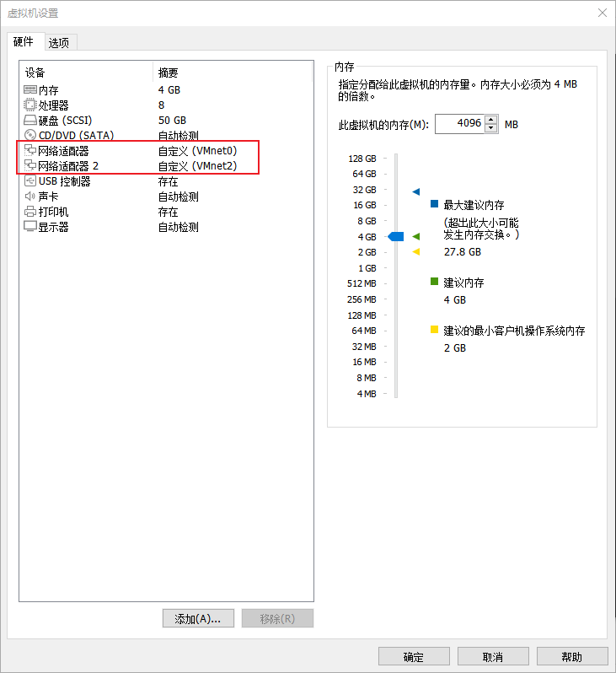Select the 声卡 speaker icon
Image resolution: width=616 pixels, height=673 pixels.
30,197
